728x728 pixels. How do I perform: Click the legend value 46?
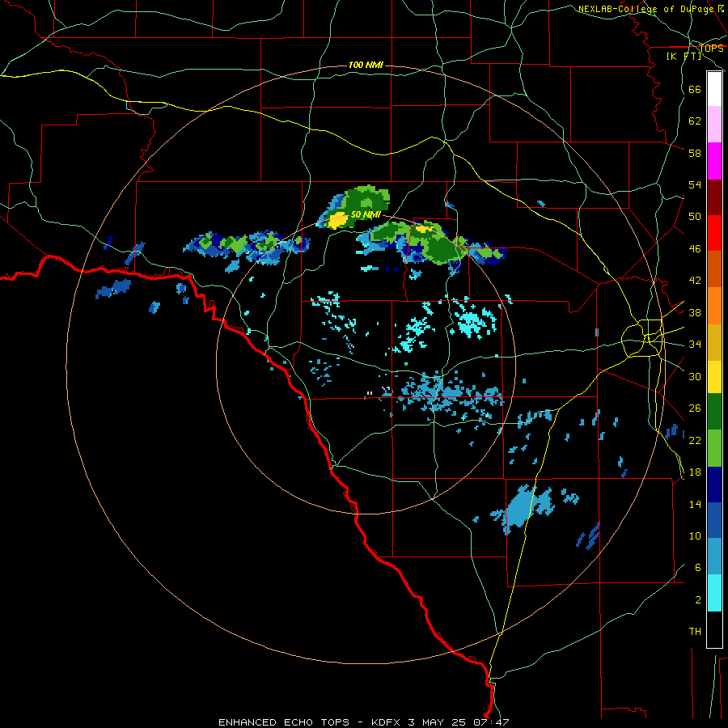pyautogui.click(x=695, y=249)
